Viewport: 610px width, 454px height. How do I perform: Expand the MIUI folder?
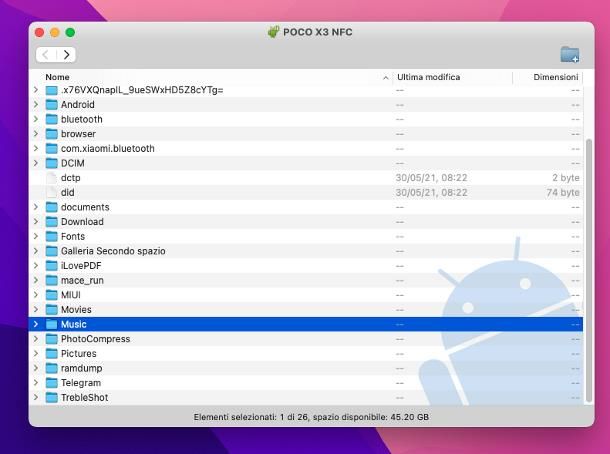pyautogui.click(x=36, y=295)
